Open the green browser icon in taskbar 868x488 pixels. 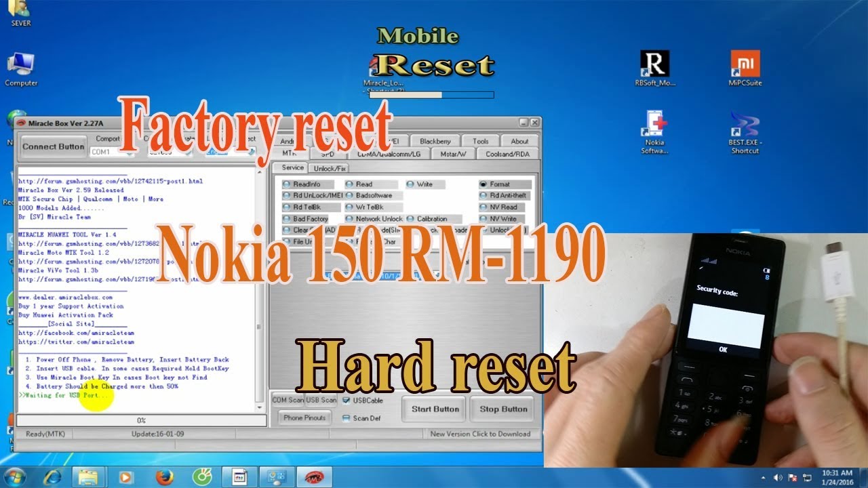(x=201, y=477)
